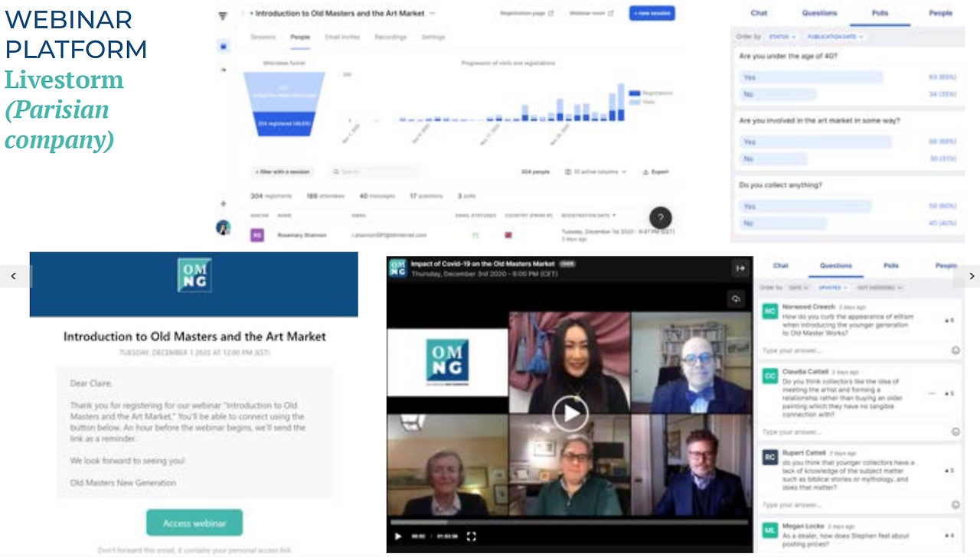Open the round question mark help button
This screenshot has height=557, width=980.
coord(661,217)
